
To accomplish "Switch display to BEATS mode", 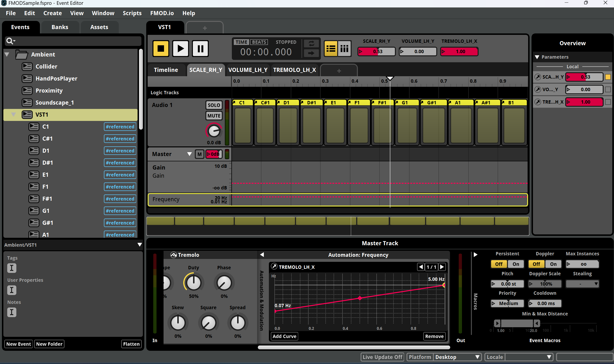I will pyautogui.click(x=259, y=42).
